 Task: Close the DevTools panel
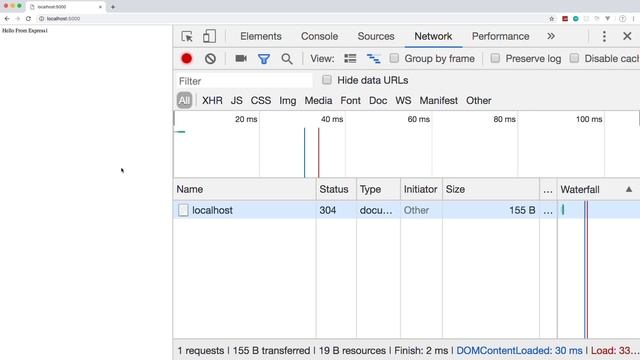click(627, 36)
